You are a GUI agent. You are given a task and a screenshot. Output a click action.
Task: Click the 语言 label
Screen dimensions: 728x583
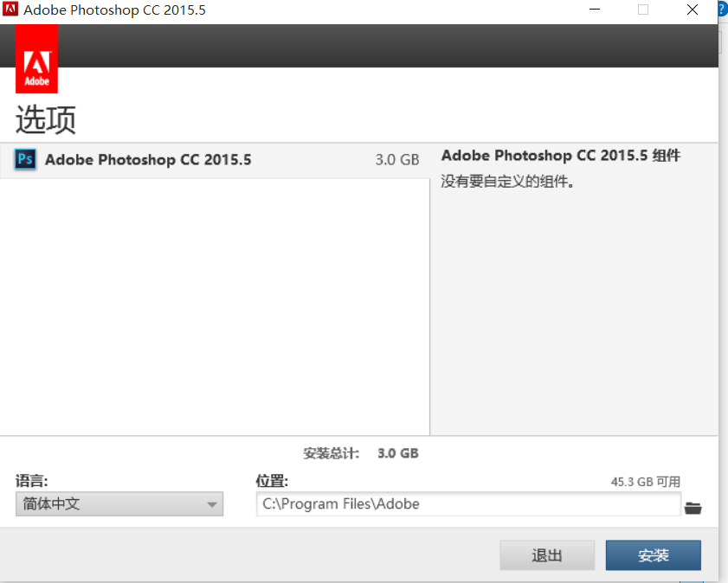31,481
